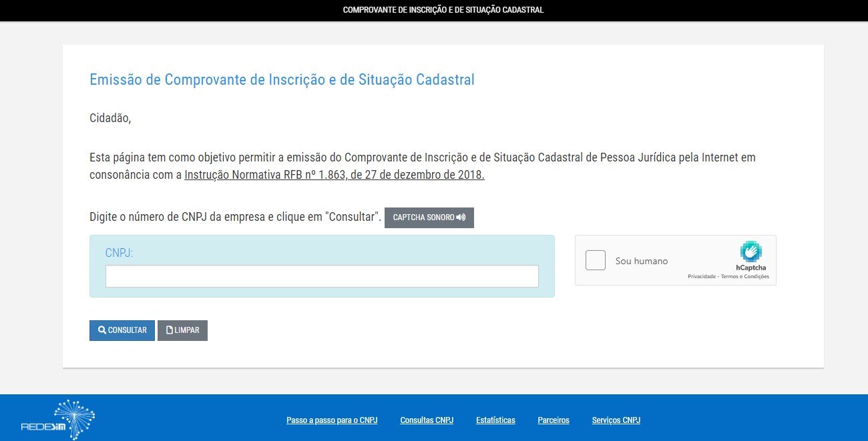The width and height of the screenshot is (868, 441).
Task: Click the Limpar clear button
Action: [182, 330]
